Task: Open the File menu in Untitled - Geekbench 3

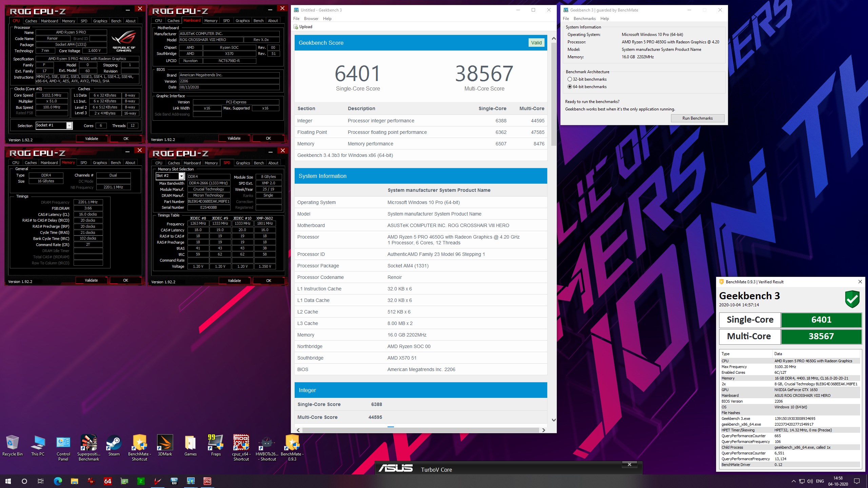Action: coord(296,19)
